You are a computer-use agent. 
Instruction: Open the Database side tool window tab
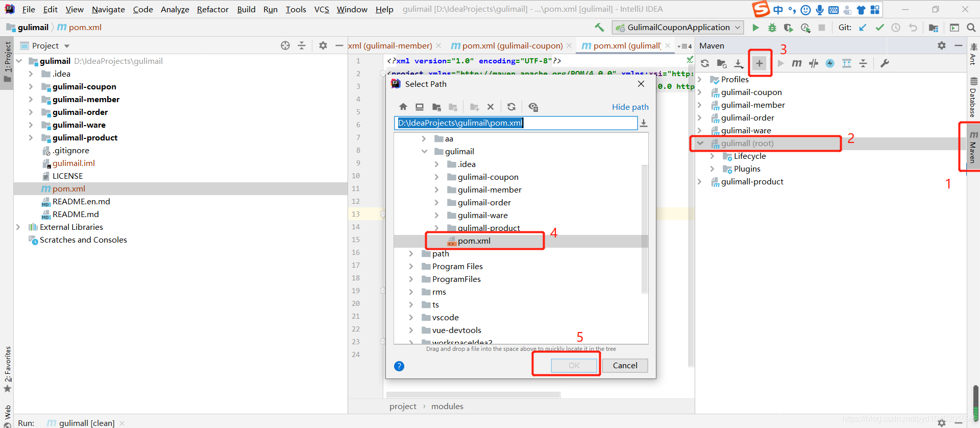coord(973,97)
